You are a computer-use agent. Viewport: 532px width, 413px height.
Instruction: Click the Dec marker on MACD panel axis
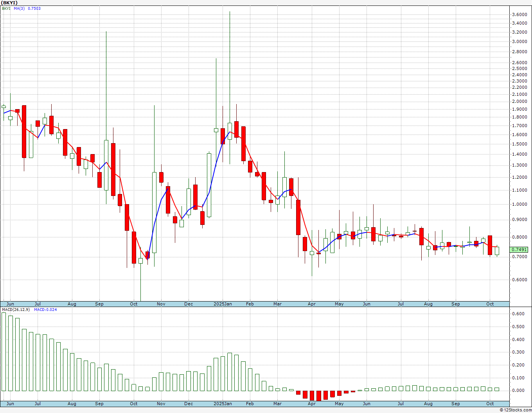[189, 404]
